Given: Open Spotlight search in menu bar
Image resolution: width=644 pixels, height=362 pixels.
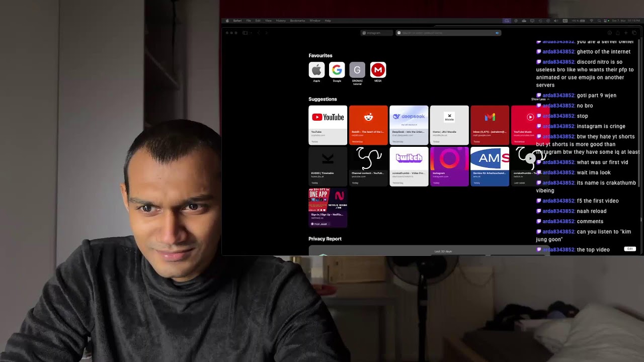Looking at the screenshot, I should tap(599, 21).
